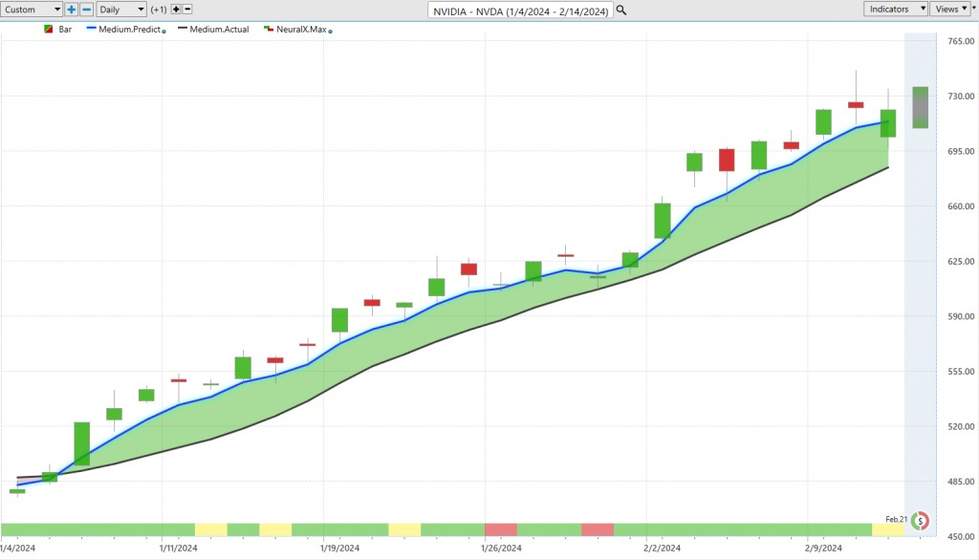Click the yellow strip segment below Feb,21
The height and width of the screenshot is (560, 979).
click(x=888, y=530)
